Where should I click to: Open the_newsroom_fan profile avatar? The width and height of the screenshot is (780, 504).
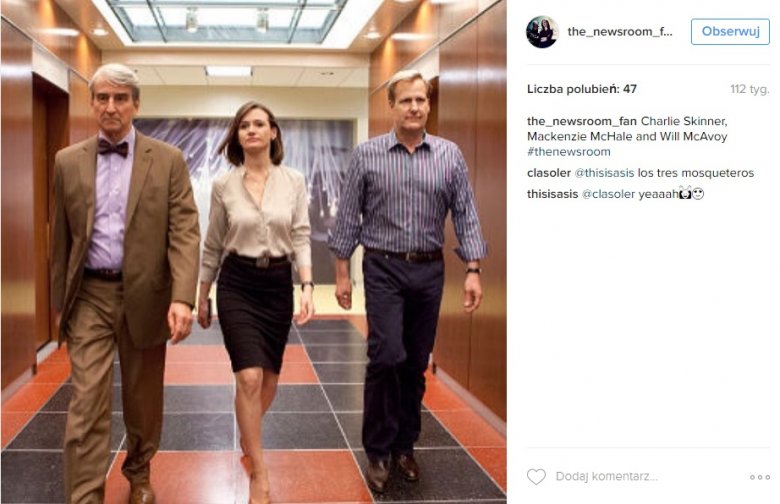tap(542, 32)
